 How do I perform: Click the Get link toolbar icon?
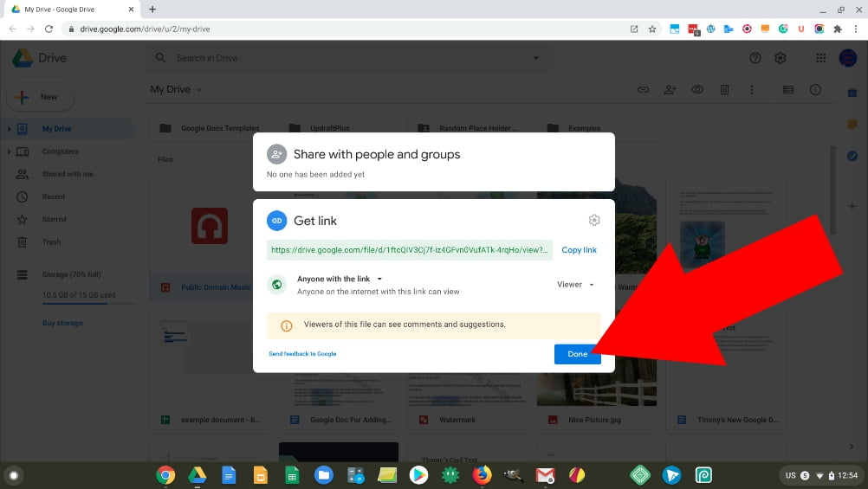643,90
